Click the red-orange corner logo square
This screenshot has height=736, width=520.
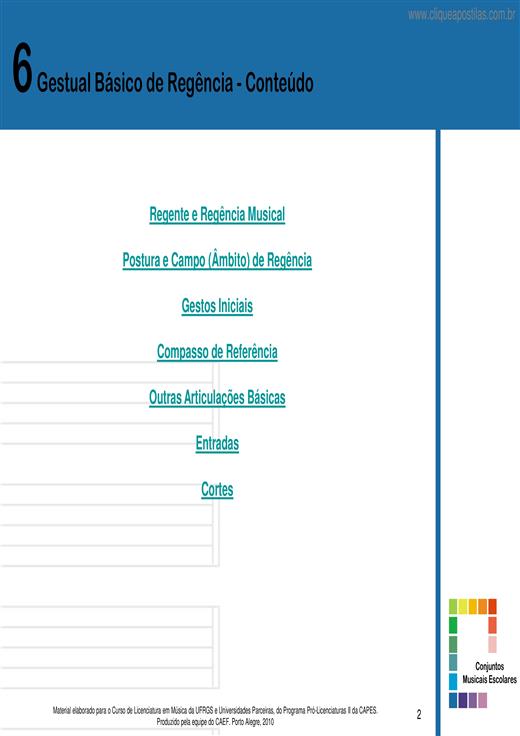pos(492,606)
